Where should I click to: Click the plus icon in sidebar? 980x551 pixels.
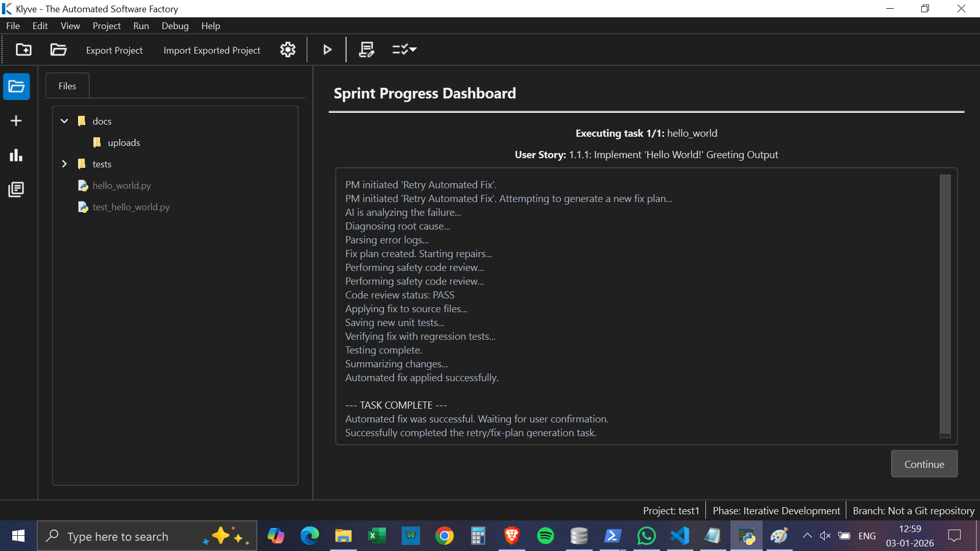pos(16,120)
